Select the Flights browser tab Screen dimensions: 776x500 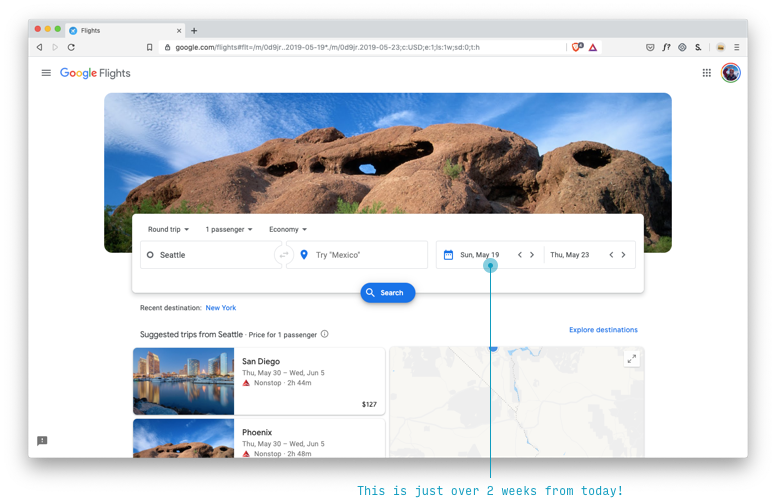(125, 31)
